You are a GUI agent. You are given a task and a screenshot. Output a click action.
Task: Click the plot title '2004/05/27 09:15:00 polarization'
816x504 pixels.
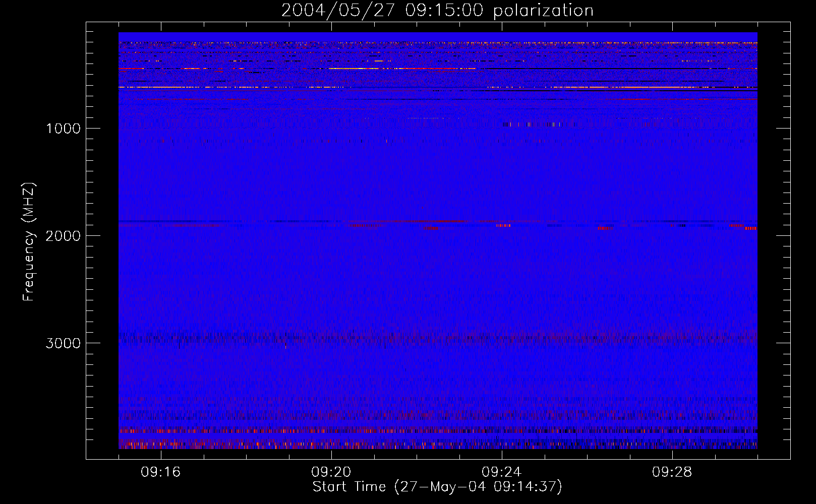437,11
